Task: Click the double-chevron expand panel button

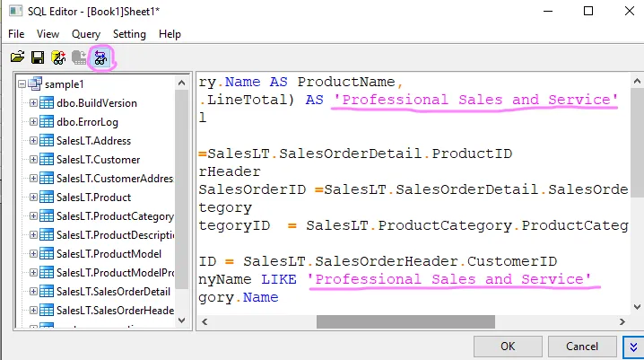Action: click(633, 347)
